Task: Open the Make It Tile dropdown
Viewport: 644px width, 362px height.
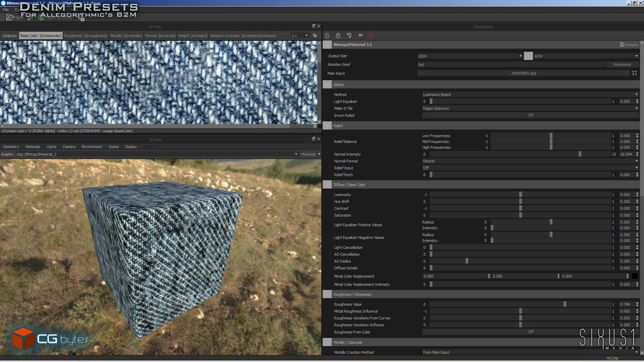Action: [x=530, y=108]
